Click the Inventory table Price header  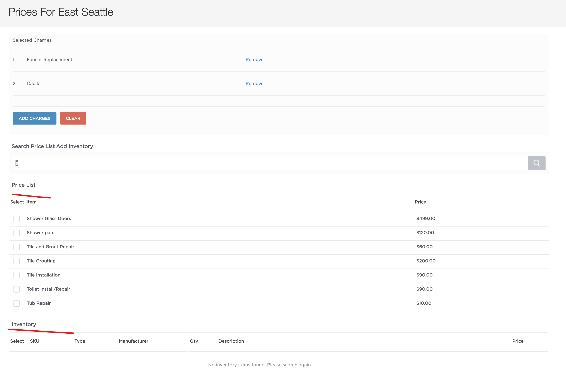pos(518,341)
